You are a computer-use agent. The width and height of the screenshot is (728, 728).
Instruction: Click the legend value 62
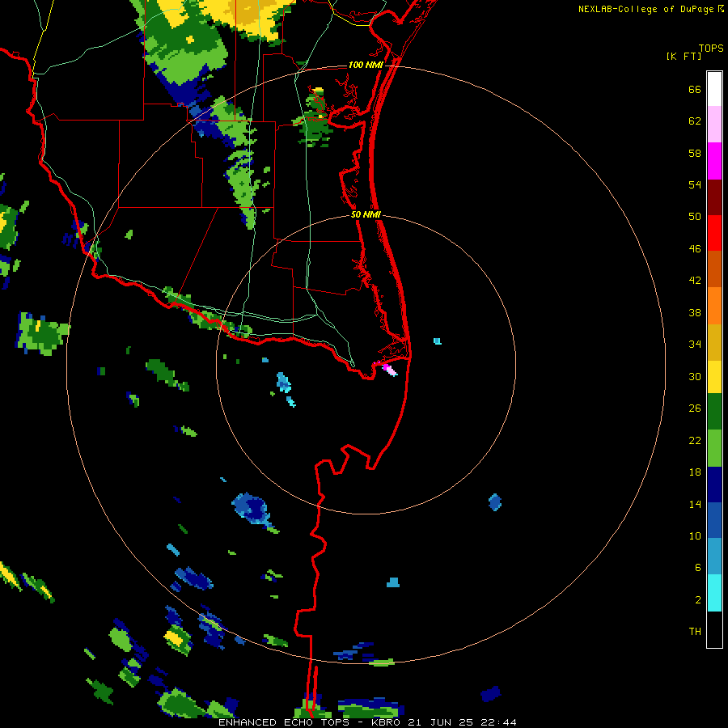pos(695,121)
